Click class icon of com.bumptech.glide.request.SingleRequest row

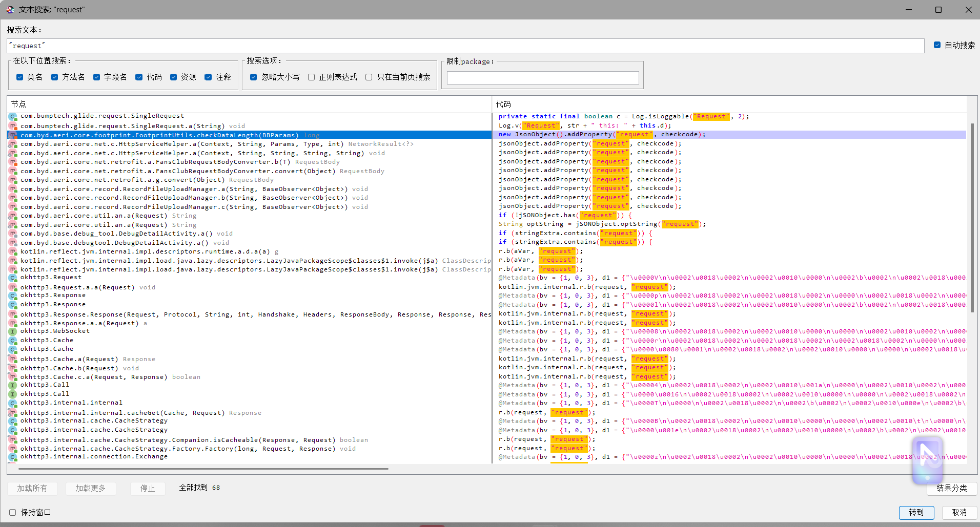[13, 117]
